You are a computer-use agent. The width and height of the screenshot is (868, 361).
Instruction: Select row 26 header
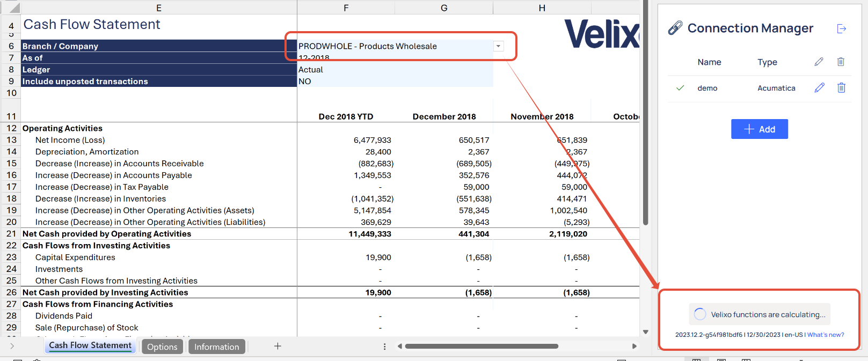coord(11,292)
